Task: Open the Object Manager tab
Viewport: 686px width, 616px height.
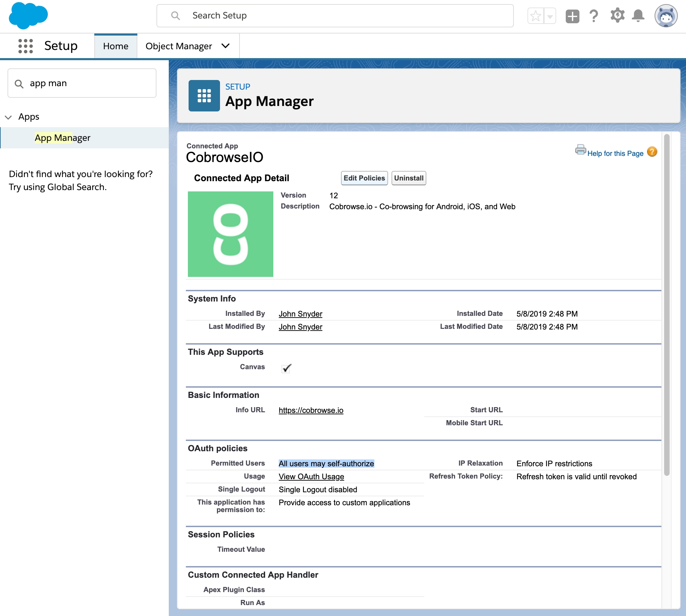Action: [x=179, y=46]
